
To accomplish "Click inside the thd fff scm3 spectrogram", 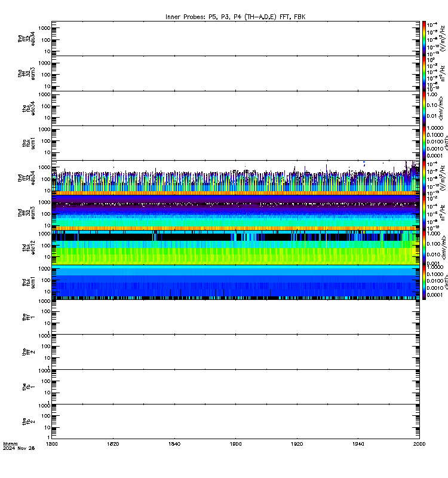I will pyautogui.click(x=235, y=213).
